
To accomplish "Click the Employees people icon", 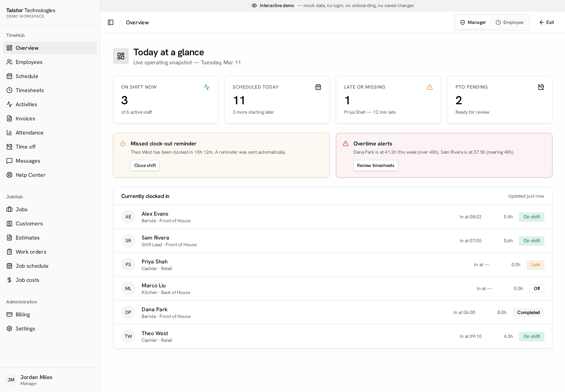I will (9, 62).
